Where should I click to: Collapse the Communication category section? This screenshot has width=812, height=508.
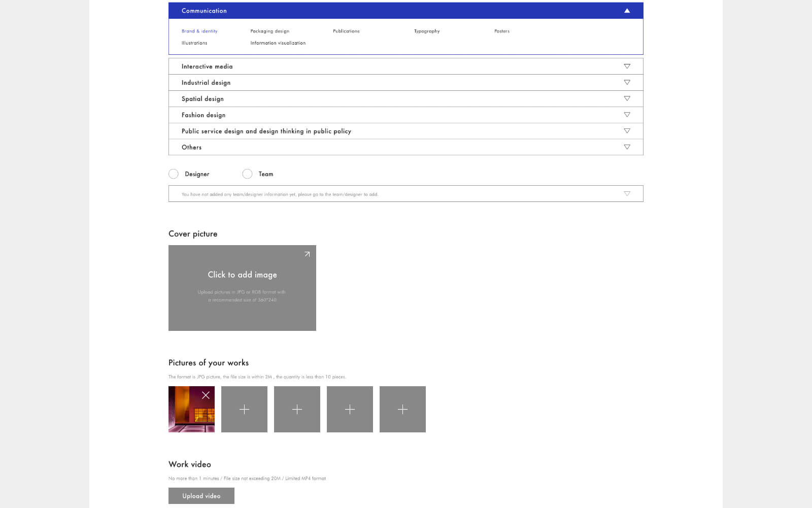[x=627, y=11]
